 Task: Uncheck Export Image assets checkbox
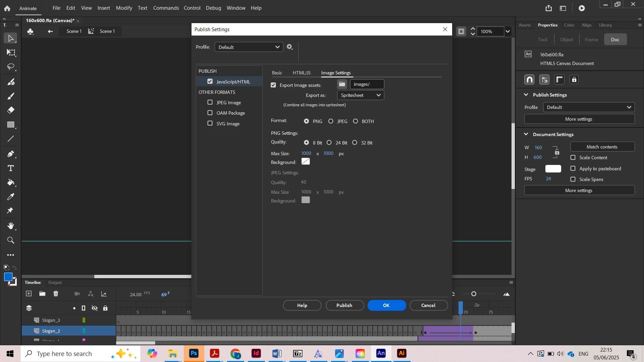[273, 85]
